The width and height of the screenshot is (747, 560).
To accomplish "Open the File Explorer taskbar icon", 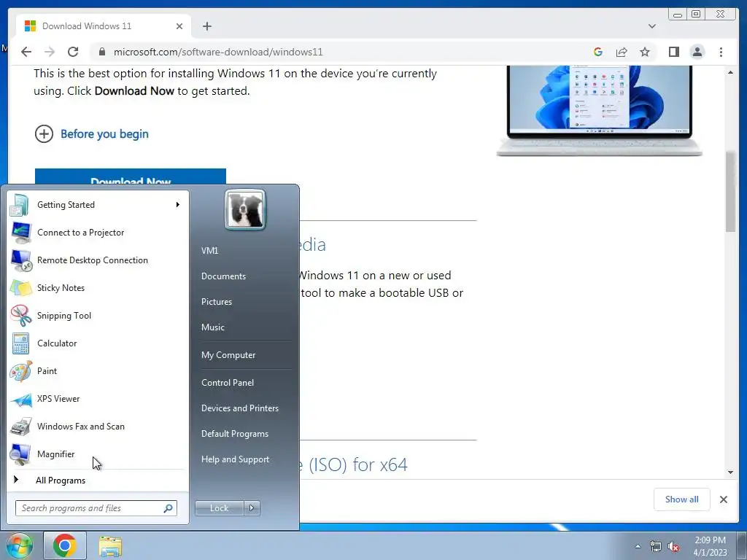I will click(x=110, y=546).
